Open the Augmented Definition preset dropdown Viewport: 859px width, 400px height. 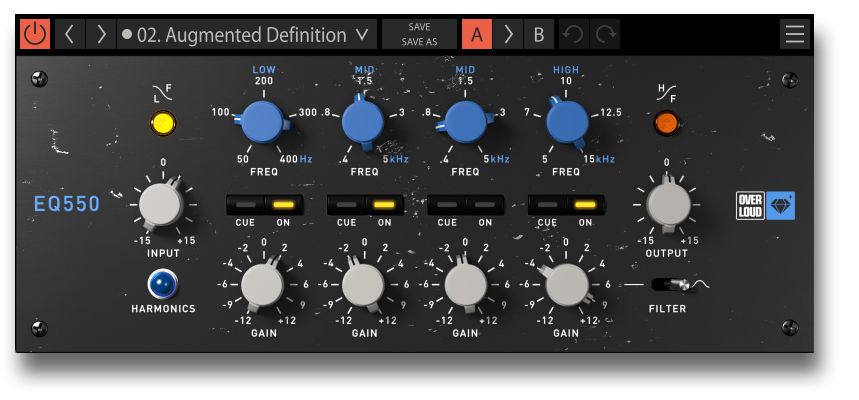247,35
